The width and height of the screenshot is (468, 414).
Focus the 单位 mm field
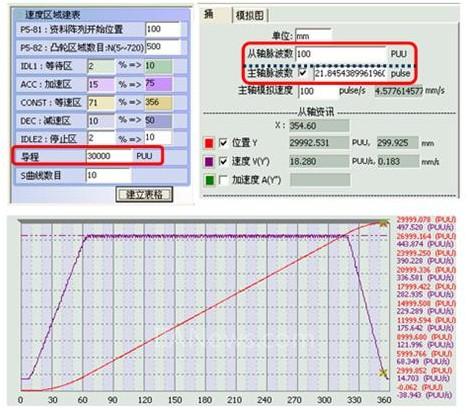[314, 35]
